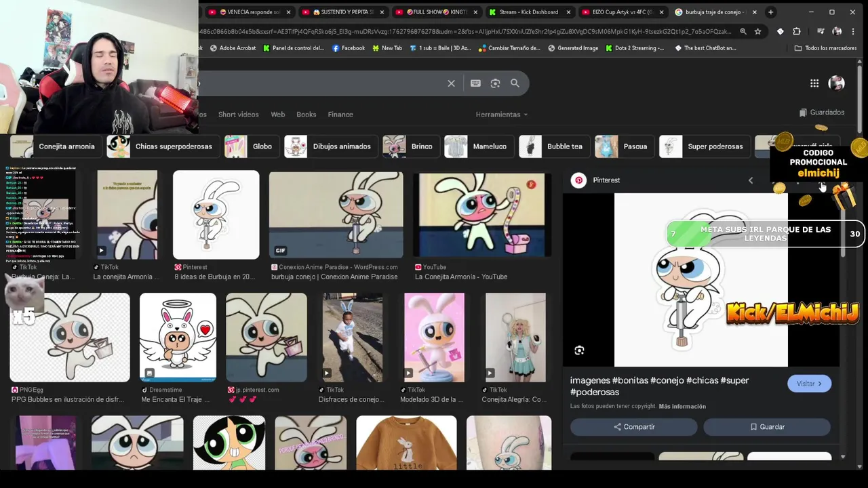Open Chrome extensions puzzle icon

pyautogui.click(x=797, y=31)
